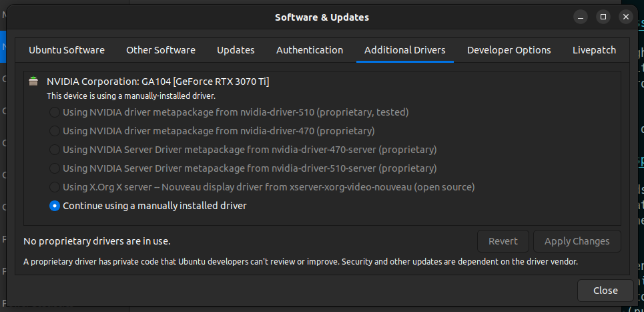Maximize the Software & Updates window

pyautogui.click(x=603, y=17)
